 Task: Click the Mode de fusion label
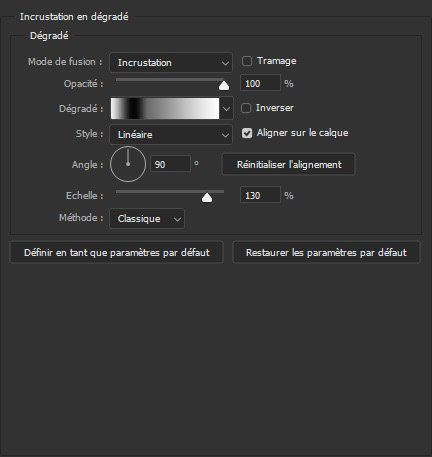(x=65, y=62)
